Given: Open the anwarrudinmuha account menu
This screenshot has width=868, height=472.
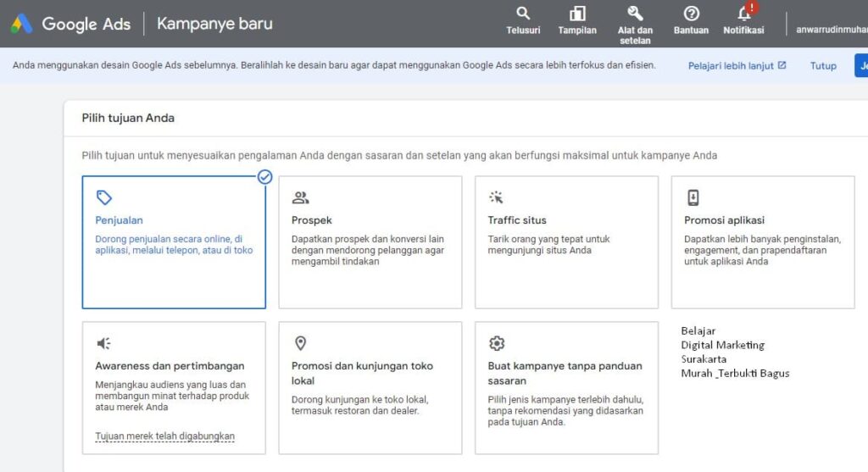Looking at the screenshot, I should click(832, 30).
